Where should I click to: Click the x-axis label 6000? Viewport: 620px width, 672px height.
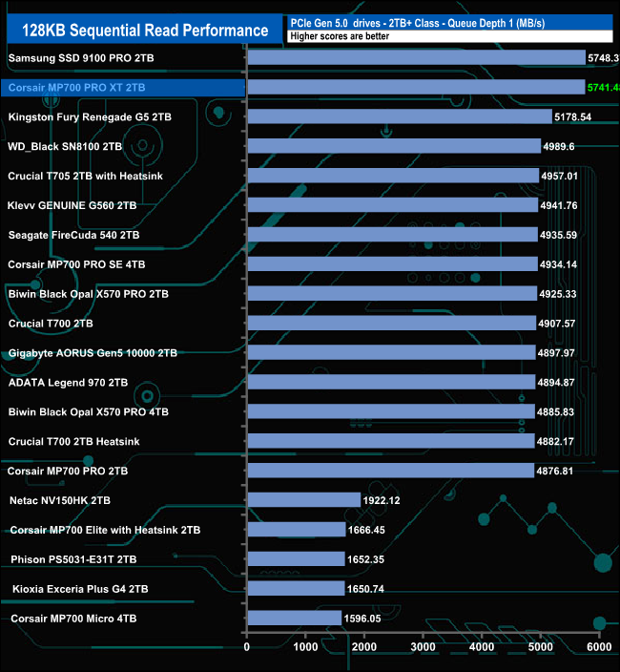click(x=599, y=647)
